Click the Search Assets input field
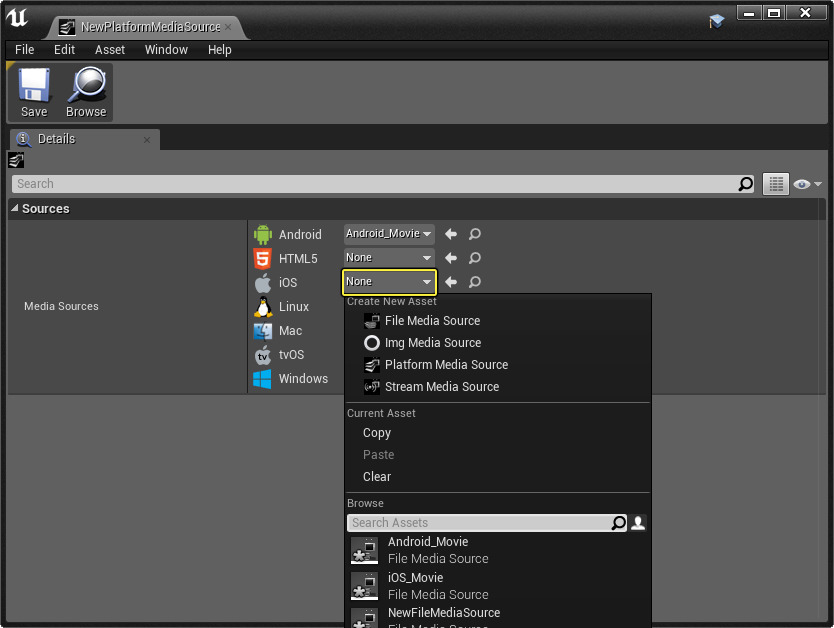The height and width of the screenshot is (628, 834). point(479,523)
